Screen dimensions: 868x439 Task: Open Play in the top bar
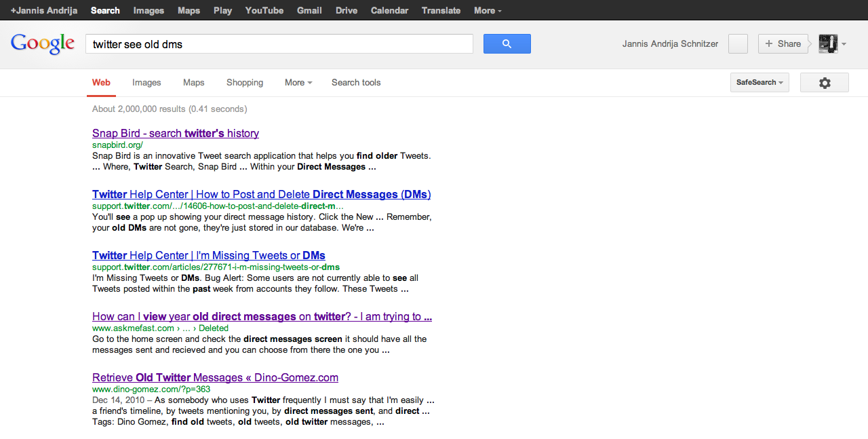pyautogui.click(x=222, y=10)
